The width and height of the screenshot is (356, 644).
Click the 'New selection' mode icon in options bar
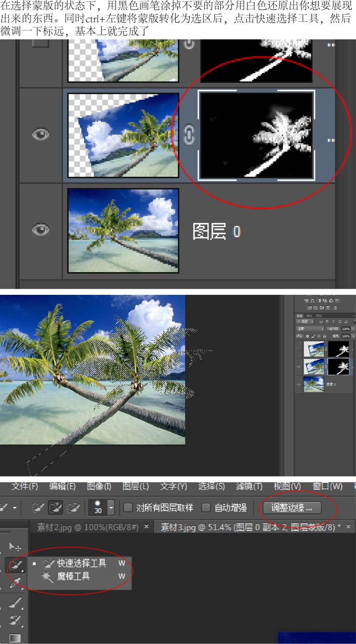click(x=38, y=507)
